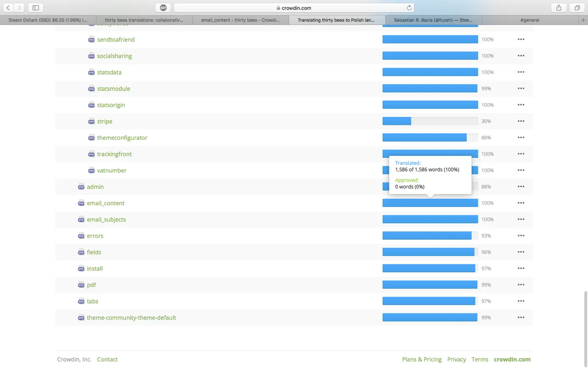The width and height of the screenshot is (588, 368).
Task: Go back with Safari's back arrow
Action: [8, 8]
